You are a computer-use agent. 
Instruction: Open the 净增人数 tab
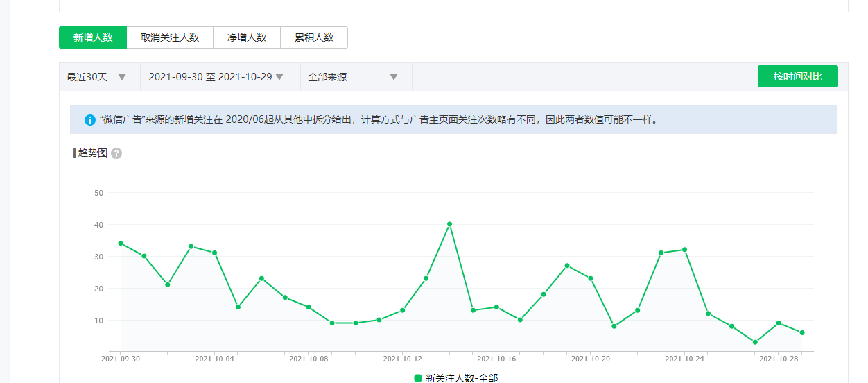pyautogui.click(x=247, y=37)
